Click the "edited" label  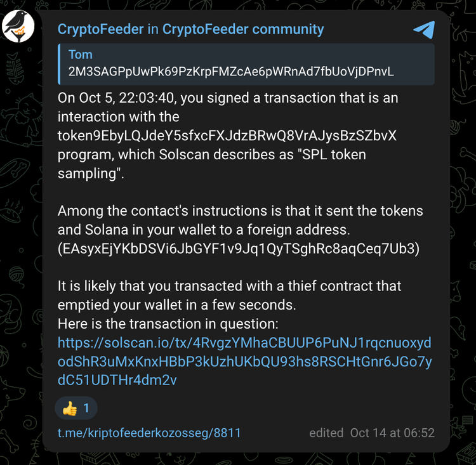(326, 433)
